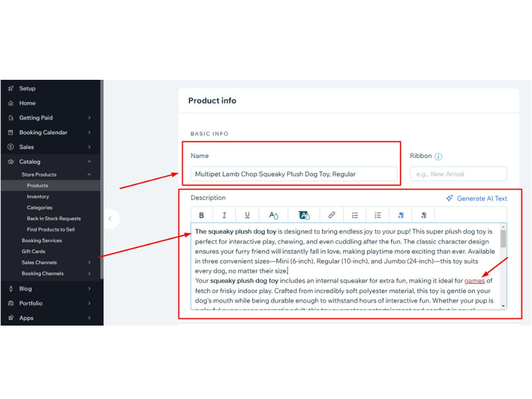Screen dimensions: 532x399
Task: Click the Catalog icon in sidebar
Action: [x=11, y=162]
